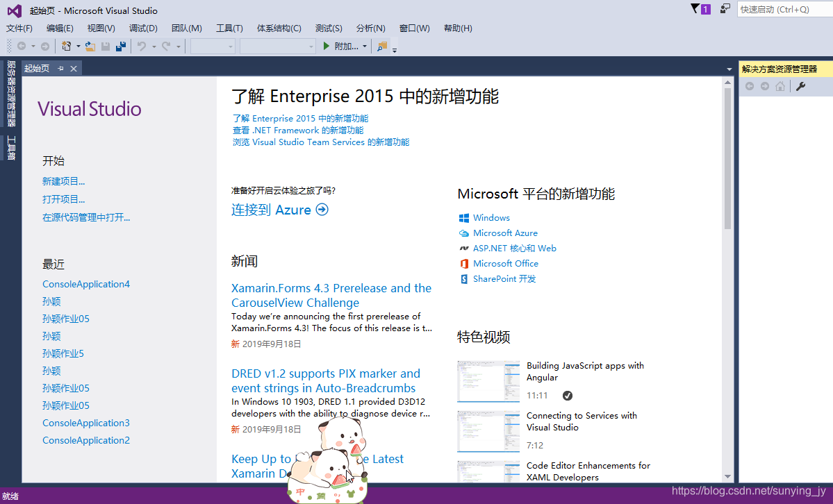Click Solution Explorer properties wrench icon
Screen dimensions: 833x504
point(800,86)
